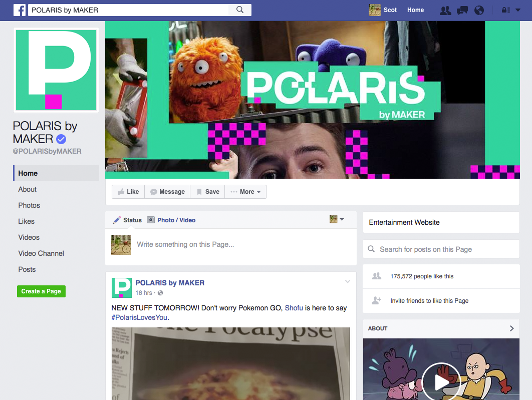The width and height of the screenshot is (532, 400).
Task: Open the Messenger messages icon
Action: (462, 10)
